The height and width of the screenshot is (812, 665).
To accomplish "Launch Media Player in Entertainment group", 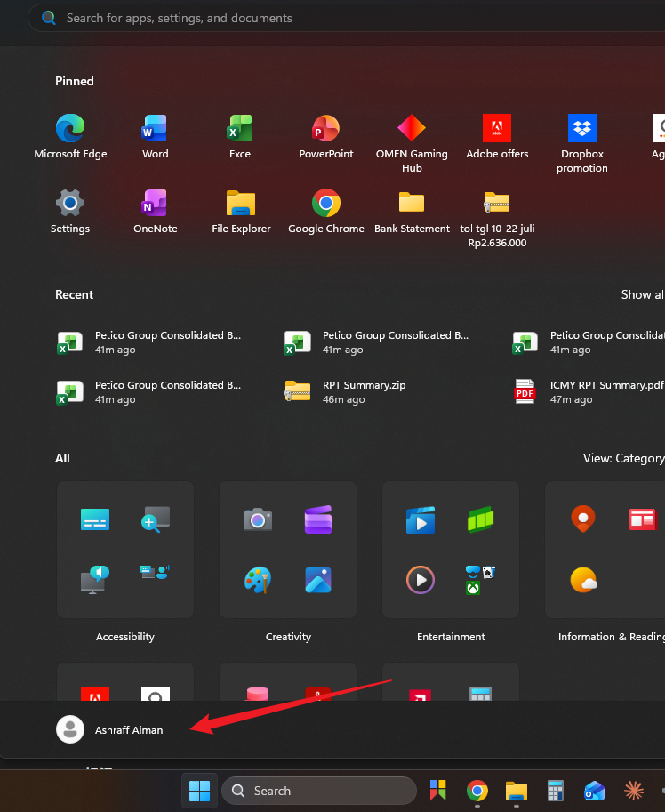I will (x=421, y=580).
